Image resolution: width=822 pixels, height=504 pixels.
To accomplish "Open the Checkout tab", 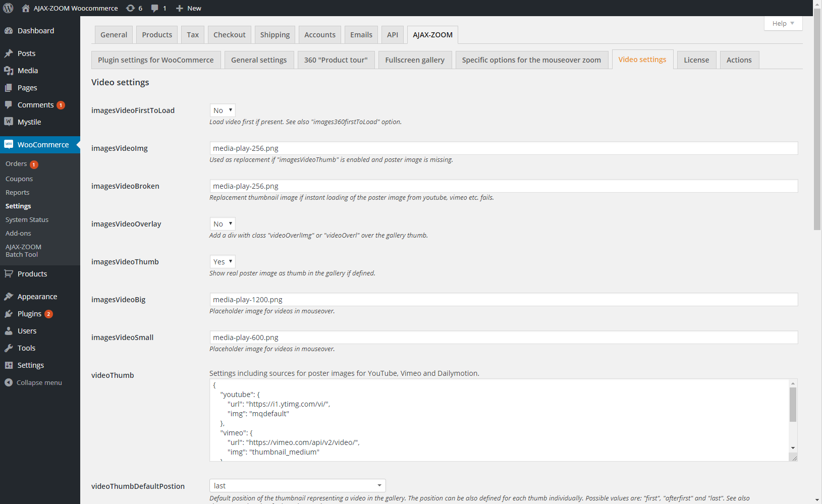I will click(230, 35).
